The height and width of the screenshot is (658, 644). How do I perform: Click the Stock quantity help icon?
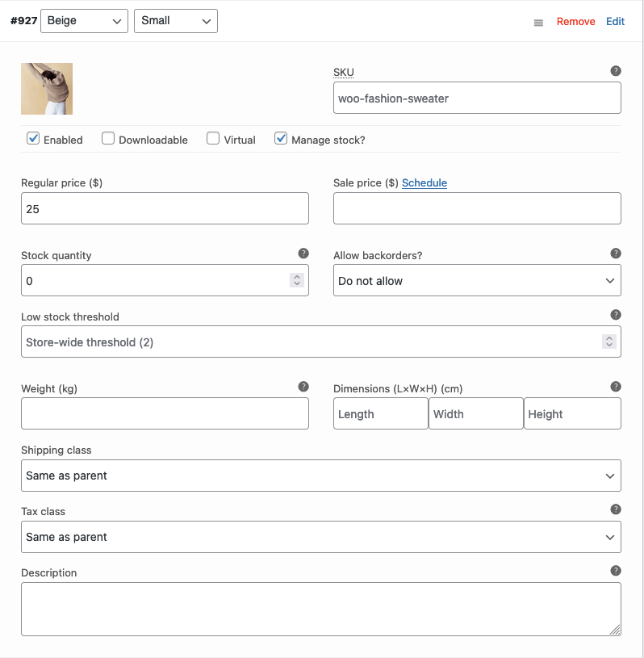point(303,254)
